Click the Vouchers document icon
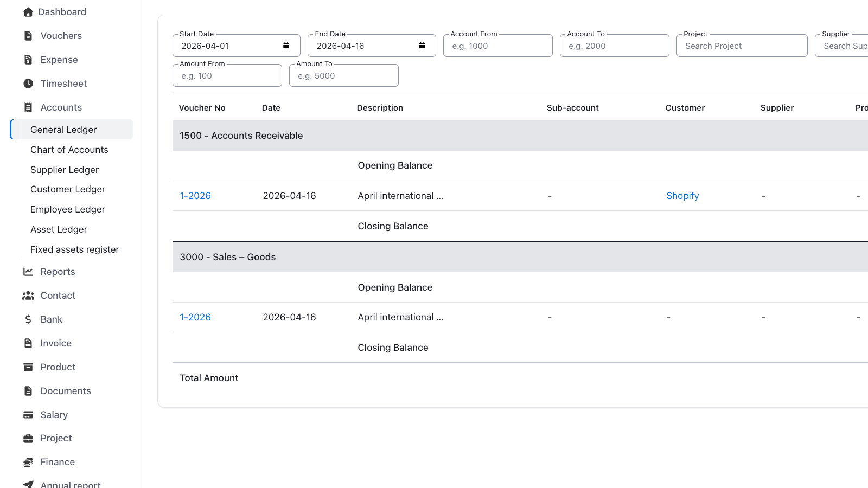868x488 pixels. click(28, 36)
